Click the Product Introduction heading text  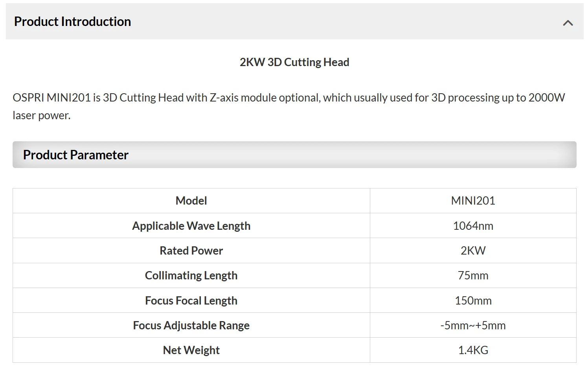73,22
